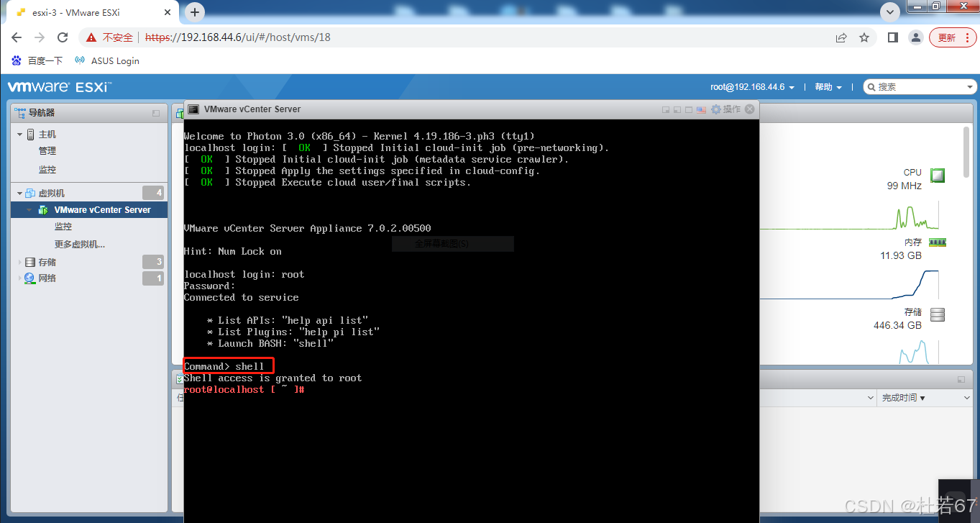Image resolution: width=980 pixels, height=523 pixels.
Task: Click the CPU chip icon
Action: tap(938, 174)
